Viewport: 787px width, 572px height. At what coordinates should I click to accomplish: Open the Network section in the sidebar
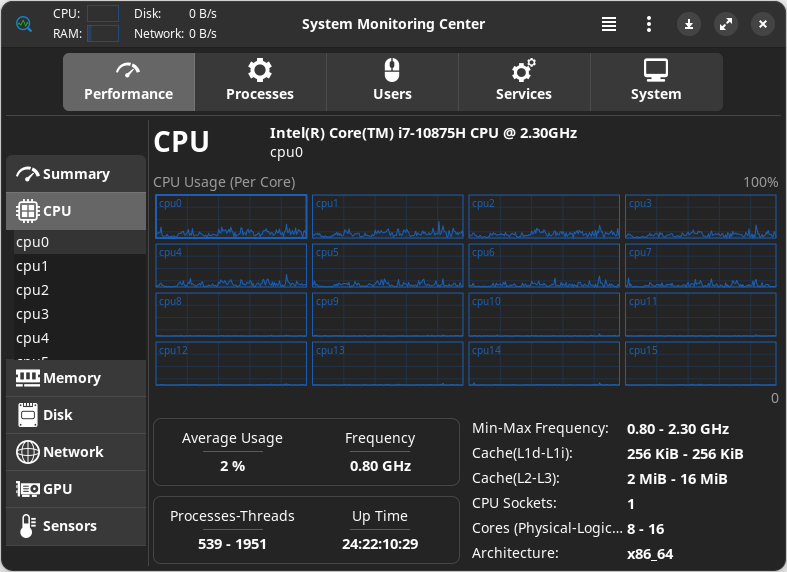(76, 452)
